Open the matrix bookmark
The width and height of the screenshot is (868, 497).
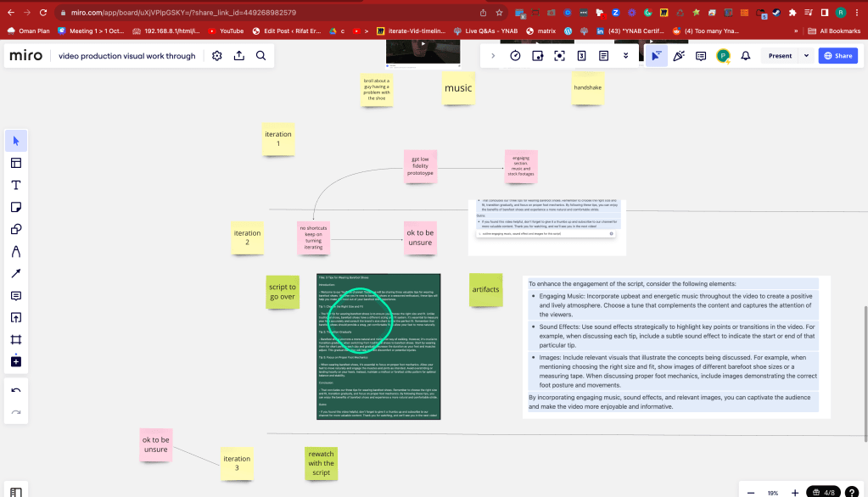[540, 31]
